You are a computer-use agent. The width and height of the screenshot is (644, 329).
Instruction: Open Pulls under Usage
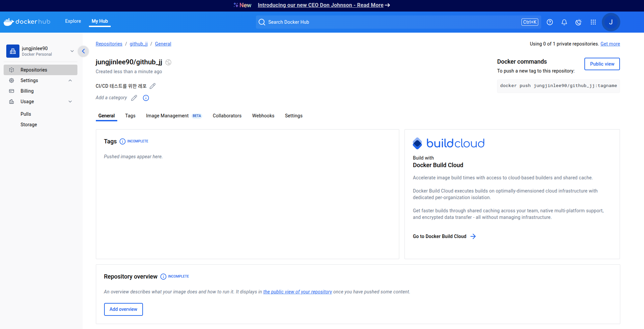point(26,114)
